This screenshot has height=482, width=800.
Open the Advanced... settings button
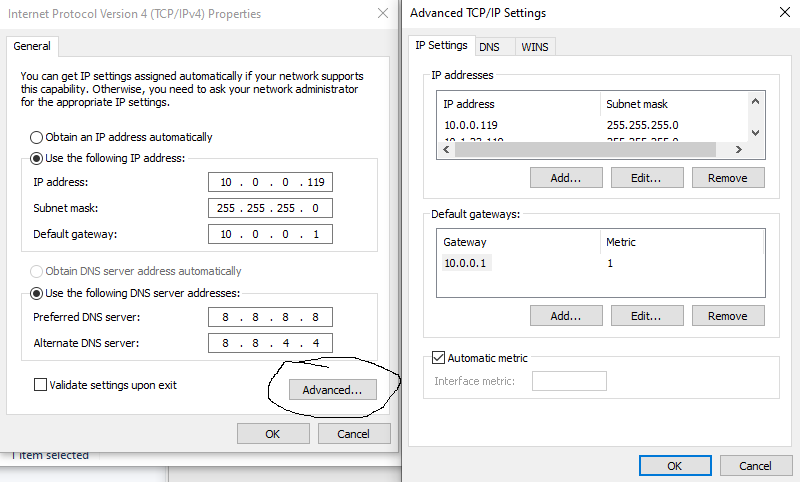(x=333, y=390)
